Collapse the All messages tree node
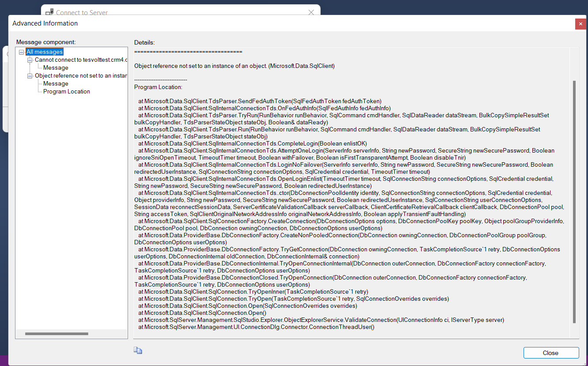This screenshot has width=588, height=366. pyautogui.click(x=22, y=52)
